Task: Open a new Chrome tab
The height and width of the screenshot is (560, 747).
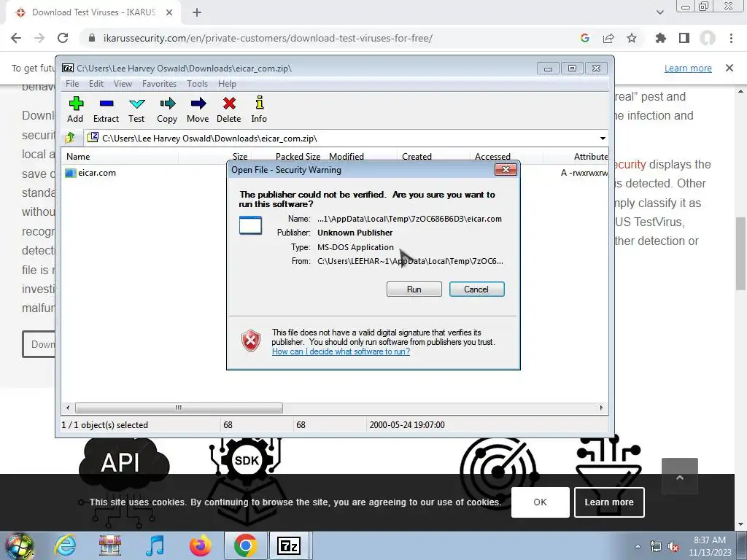Action: click(197, 13)
